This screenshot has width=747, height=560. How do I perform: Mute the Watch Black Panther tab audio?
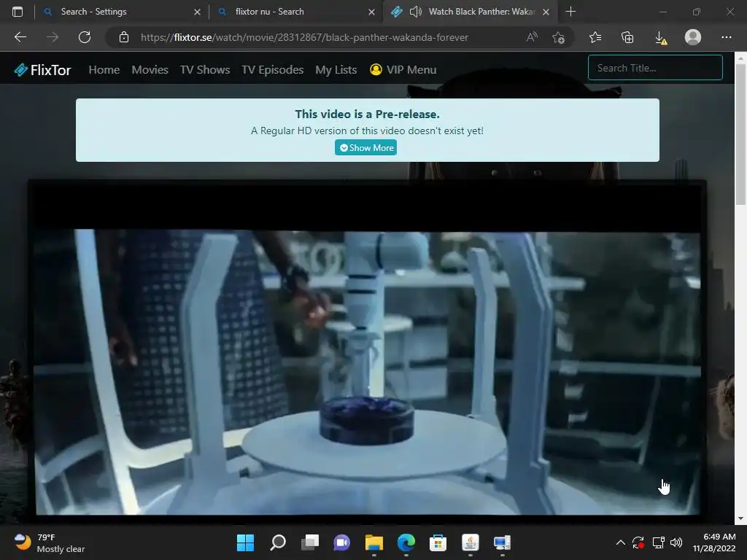(x=415, y=12)
